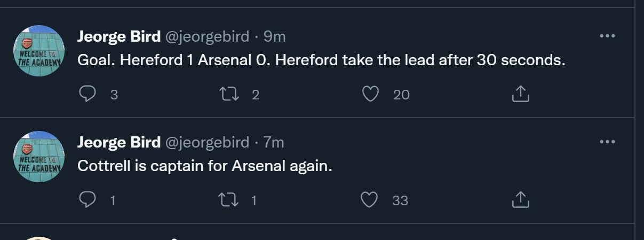This screenshot has width=644, height=240.
Task: Open the Cottrell is captain tweet text
Action: click(x=205, y=166)
